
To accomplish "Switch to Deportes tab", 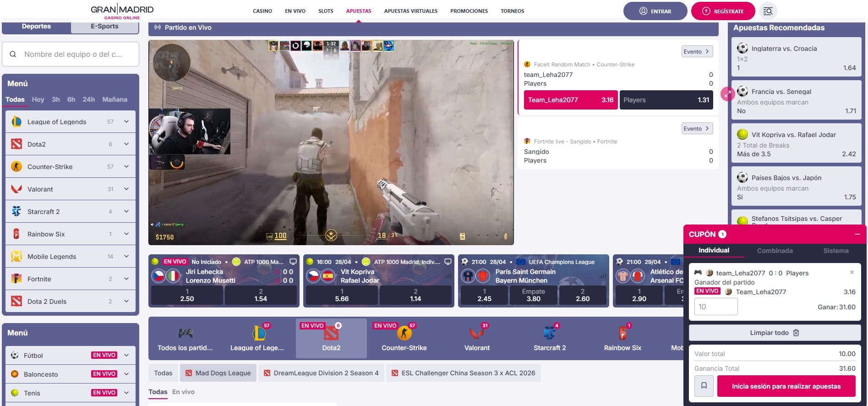I will click(37, 27).
